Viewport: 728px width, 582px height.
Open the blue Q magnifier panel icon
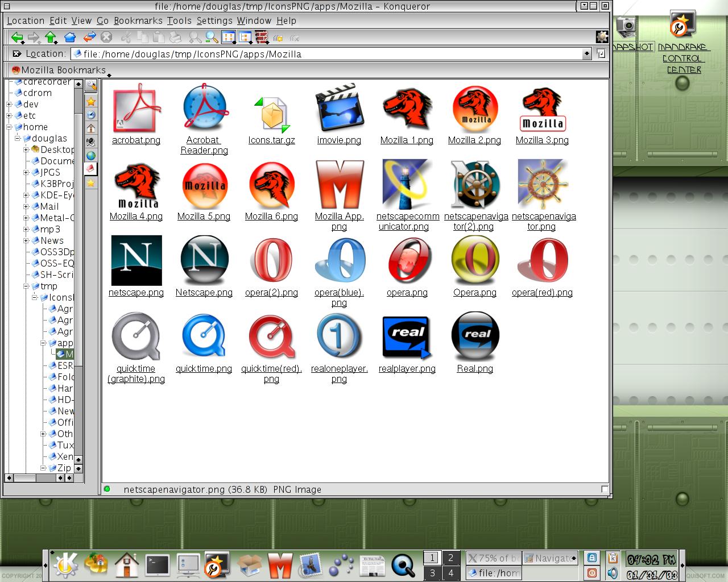(x=403, y=566)
